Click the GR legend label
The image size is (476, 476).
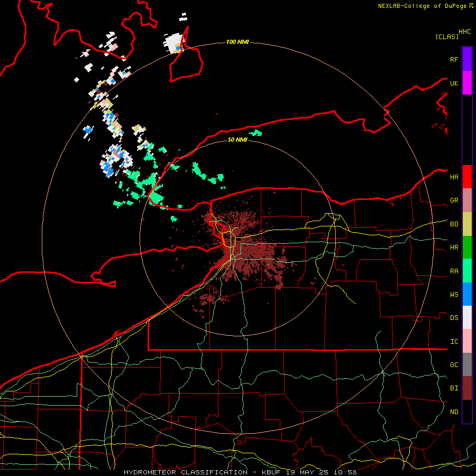[x=454, y=200]
